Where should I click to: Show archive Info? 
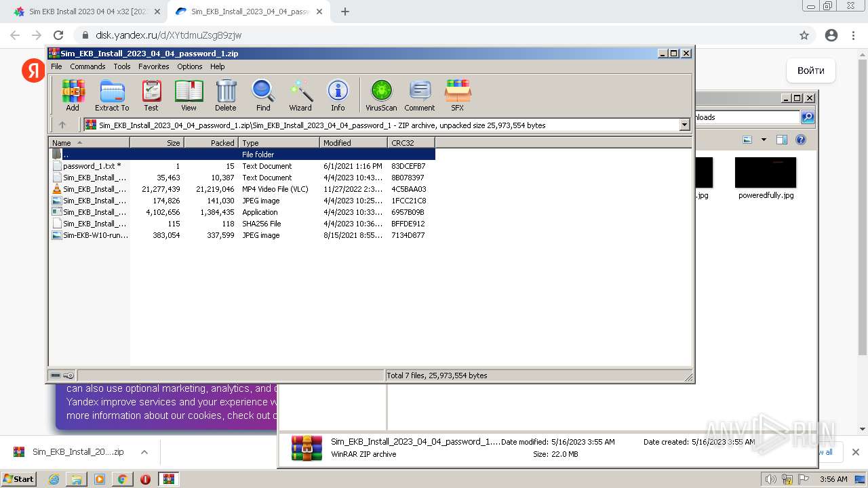pos(338,95)
